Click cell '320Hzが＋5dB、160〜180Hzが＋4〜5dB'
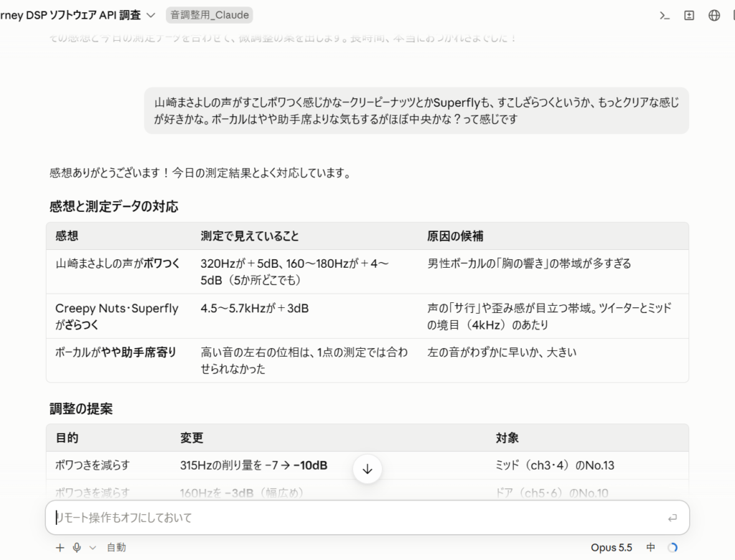 click(x=294, y=272)
